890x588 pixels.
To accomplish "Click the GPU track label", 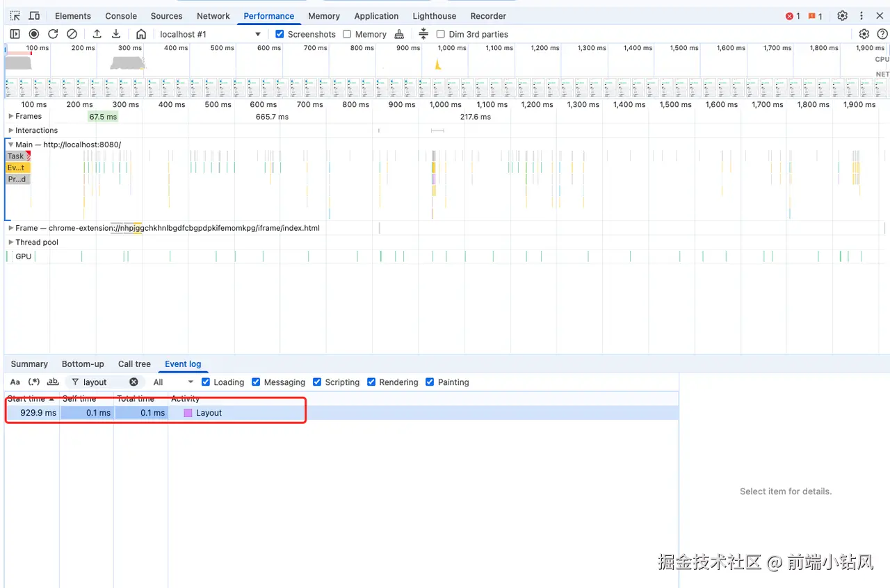I will pos(24,256).
